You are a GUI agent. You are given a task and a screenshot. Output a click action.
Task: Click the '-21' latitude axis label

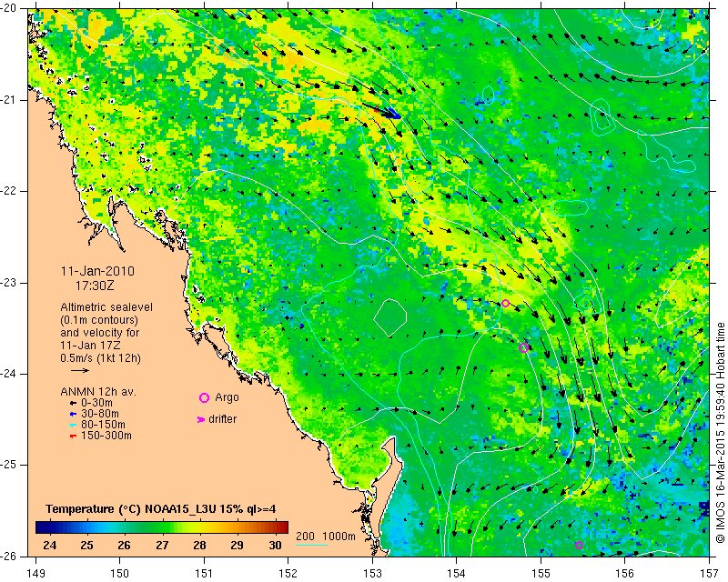click(x=8, y=100)
